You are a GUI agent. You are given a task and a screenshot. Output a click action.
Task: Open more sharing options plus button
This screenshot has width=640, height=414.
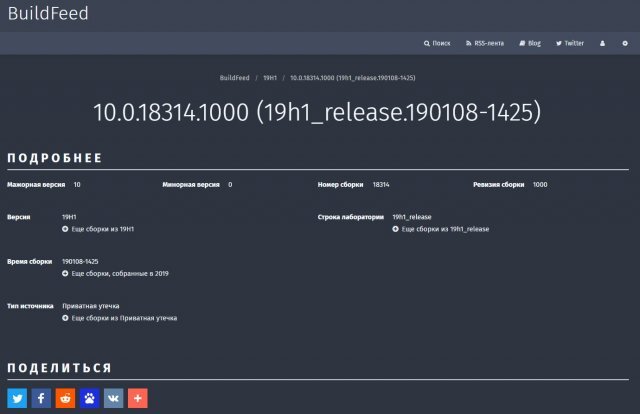(138, 398)
